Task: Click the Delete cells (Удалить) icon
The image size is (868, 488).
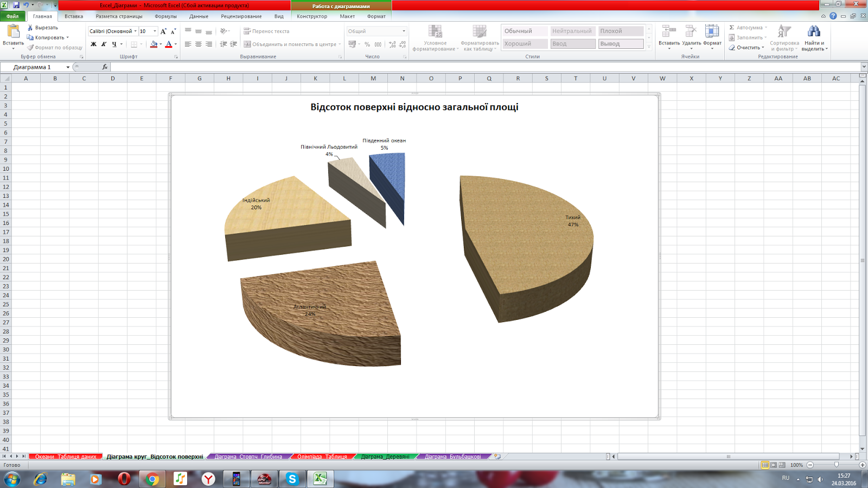Action: [x=691, y=31]
